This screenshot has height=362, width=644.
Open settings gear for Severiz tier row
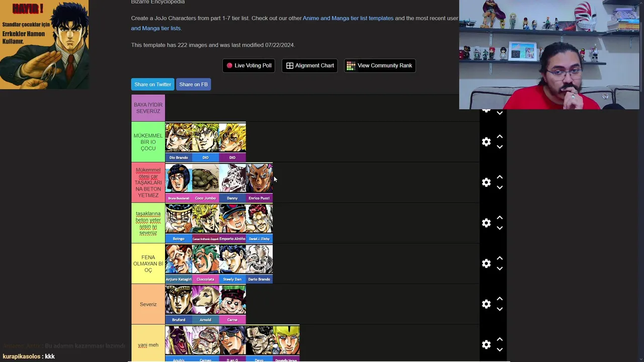click(x=486, y=304)
